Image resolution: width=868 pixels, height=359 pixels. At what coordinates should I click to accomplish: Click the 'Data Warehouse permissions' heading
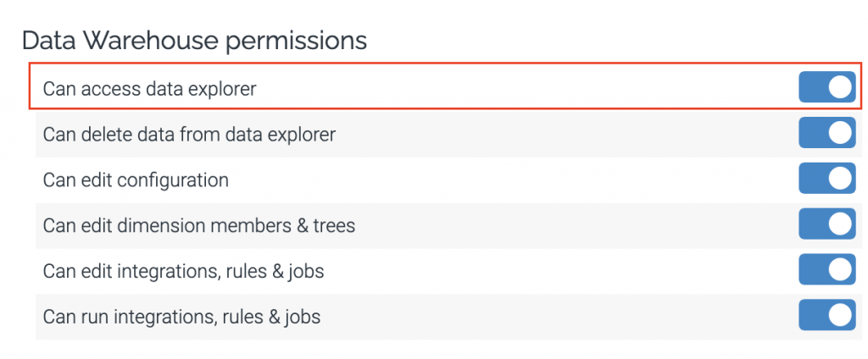(x=194, y=41)
